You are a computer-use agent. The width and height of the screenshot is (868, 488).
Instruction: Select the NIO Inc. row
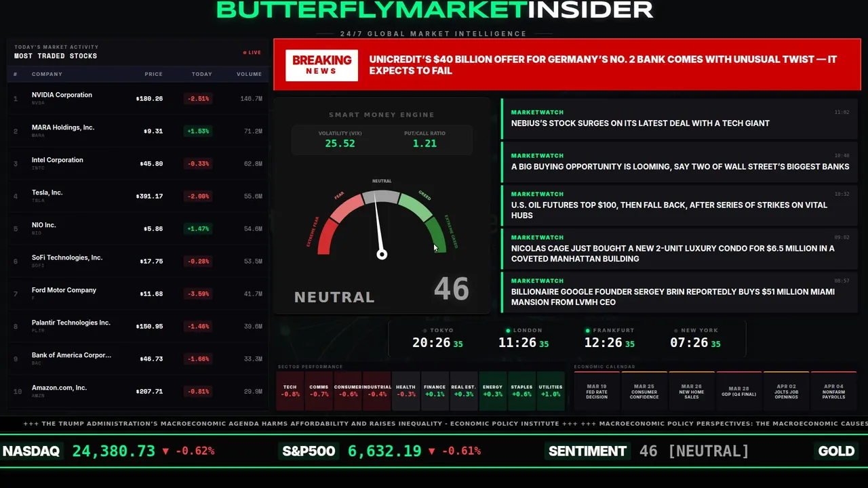[138, 228]
